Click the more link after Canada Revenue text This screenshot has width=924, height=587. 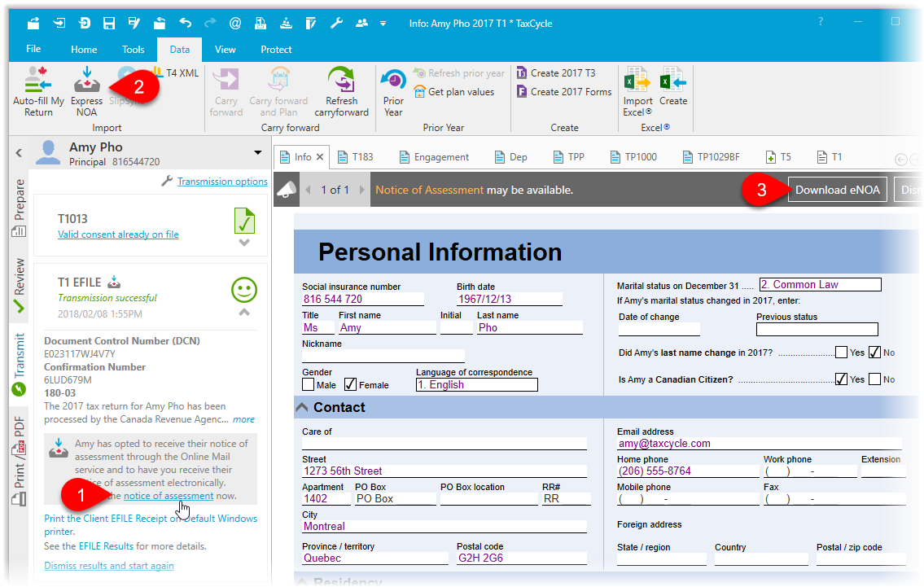[244, 419]
